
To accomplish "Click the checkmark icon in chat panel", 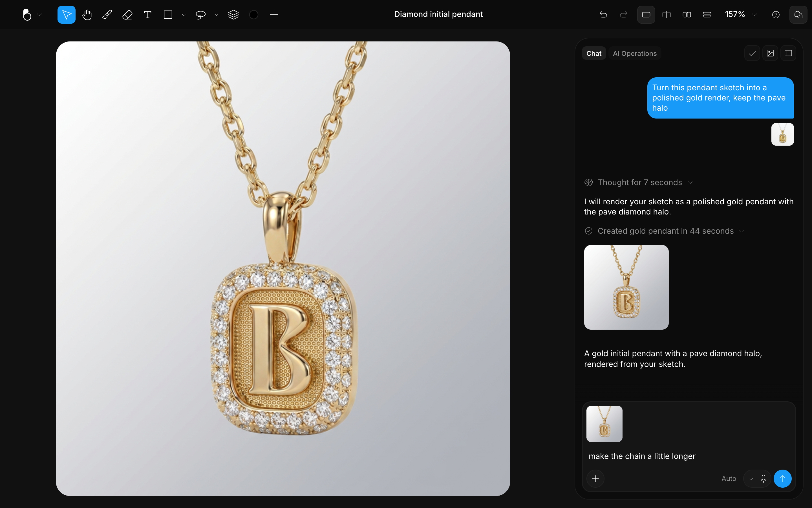I will tap(752, 53).
